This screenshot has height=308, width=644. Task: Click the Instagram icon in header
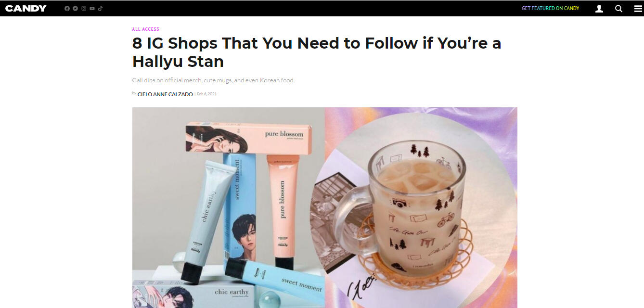tap(84, 9)
